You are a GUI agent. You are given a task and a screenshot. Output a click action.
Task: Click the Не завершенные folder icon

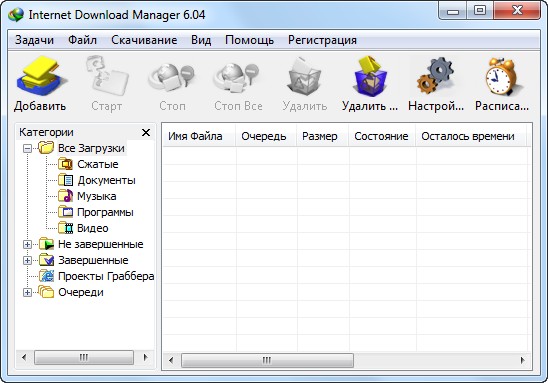pyautogui.click(x=46, y=244)
